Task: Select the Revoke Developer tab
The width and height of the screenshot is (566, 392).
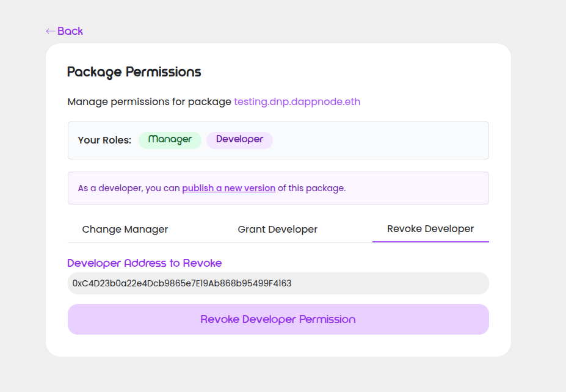Action: pyautogui.click(x=430, y=229)
